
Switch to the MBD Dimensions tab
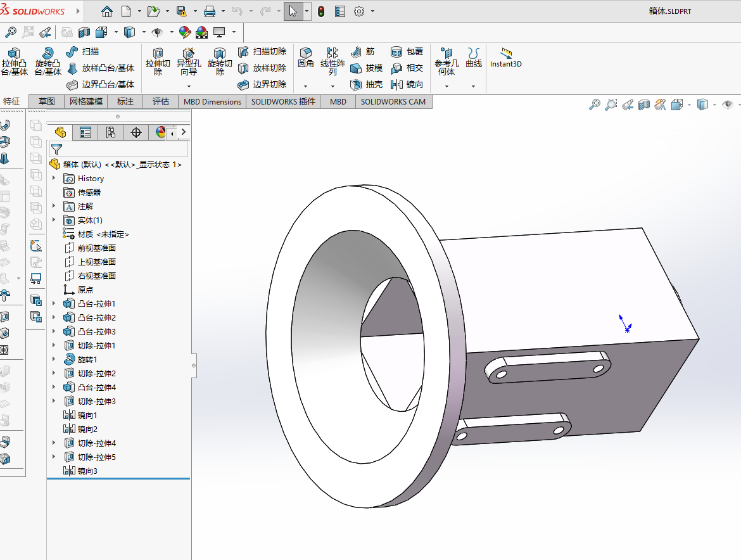(x=212, y=101)
